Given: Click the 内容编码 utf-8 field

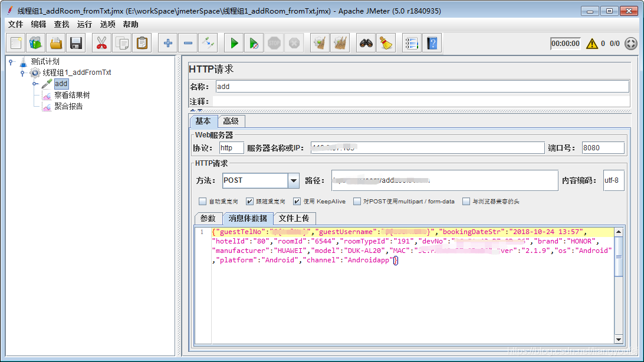Looking at the screenshot, I should [x=613, y=180].
